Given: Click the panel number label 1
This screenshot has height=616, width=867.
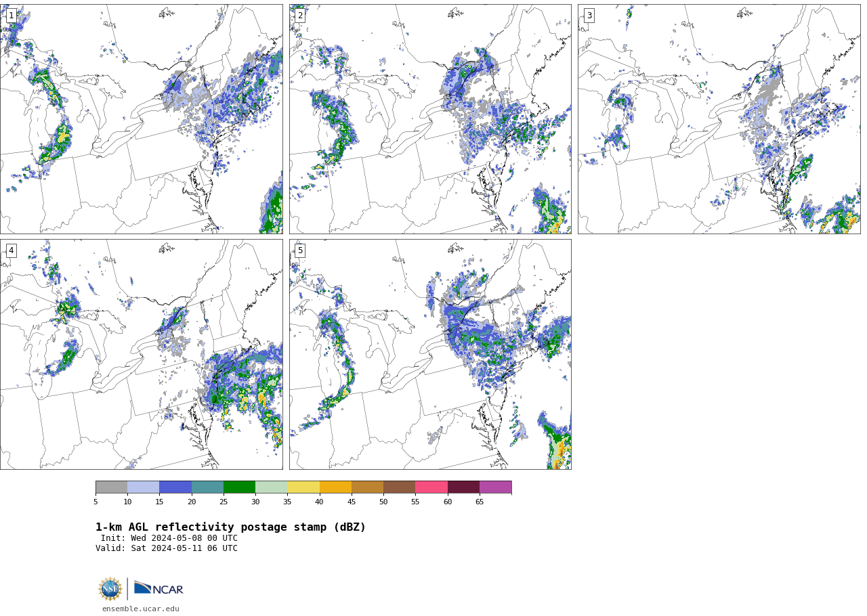Looking at the screenshot, I should point(11,16).
